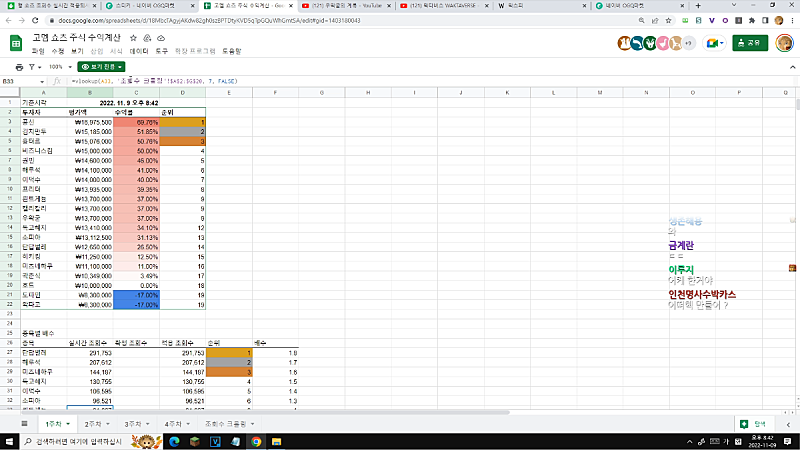Select the blue -17.00% cell in row 21
The image size is (800, 450).
point(136,295)
